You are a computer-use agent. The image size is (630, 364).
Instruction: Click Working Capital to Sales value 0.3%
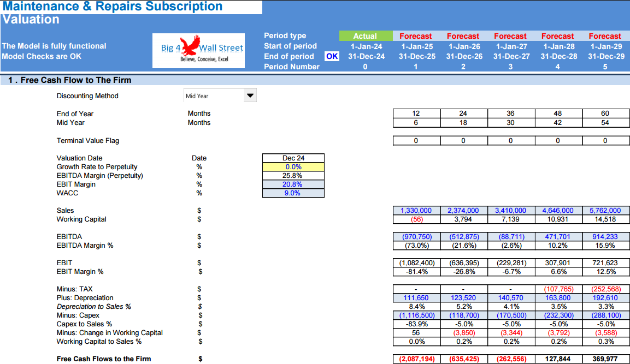pos(606,342)
